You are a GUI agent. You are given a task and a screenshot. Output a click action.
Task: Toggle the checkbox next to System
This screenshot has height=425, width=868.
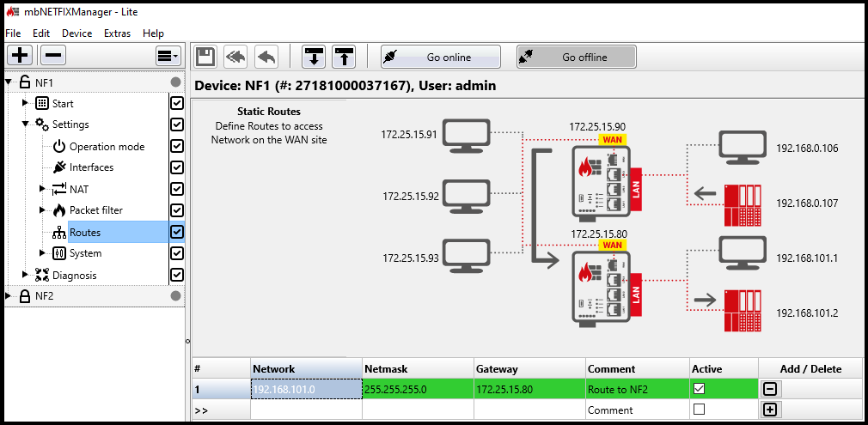point(176,253)
